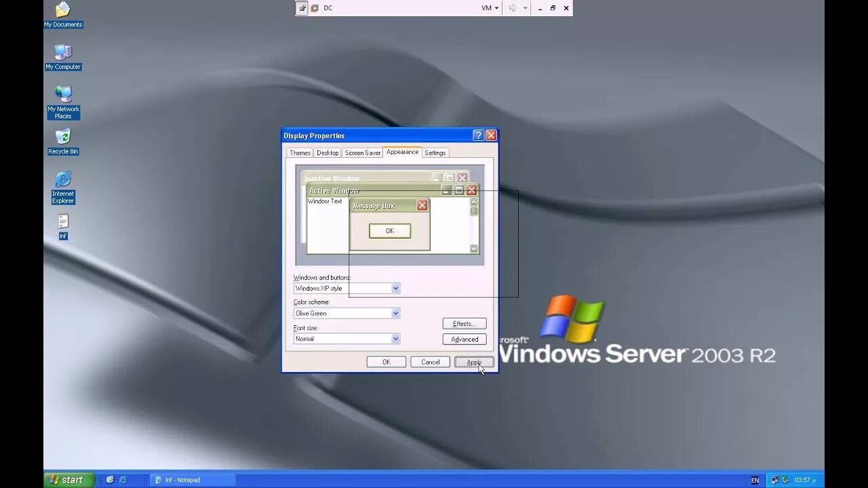
Task: Click the pin icon in VM toolbar
Action: [302, 8]
